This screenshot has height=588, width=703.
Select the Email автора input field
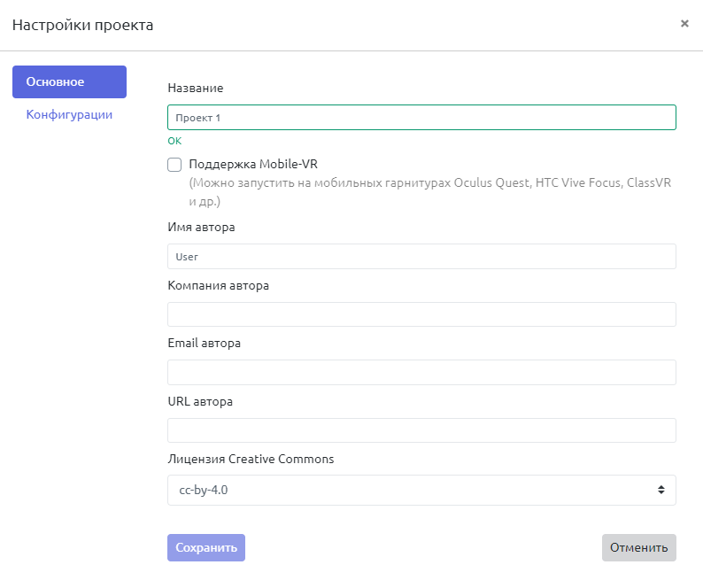tap(421, 372)
